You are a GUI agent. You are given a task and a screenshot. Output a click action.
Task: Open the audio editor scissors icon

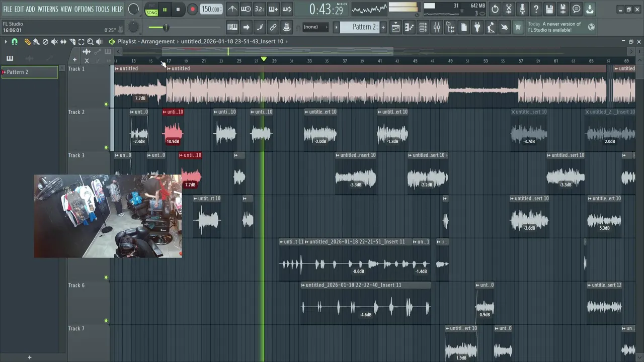tap(509, 9)
